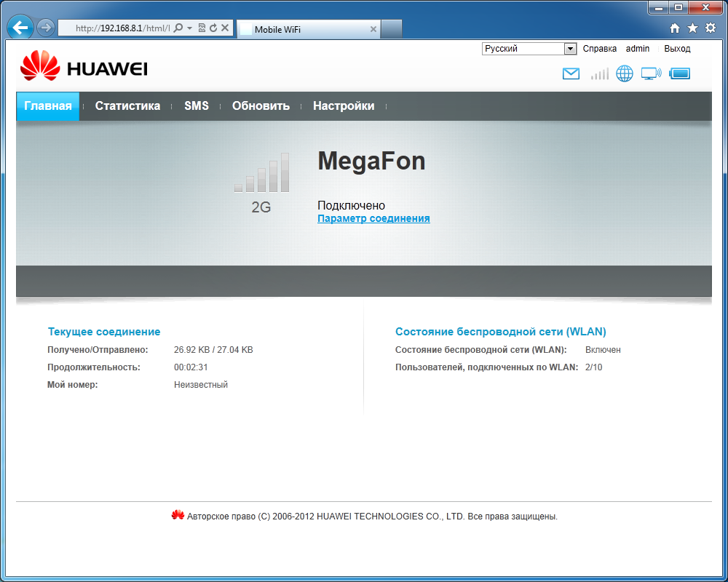
Task: Log out with Выход link
Action: coord(677,49)
